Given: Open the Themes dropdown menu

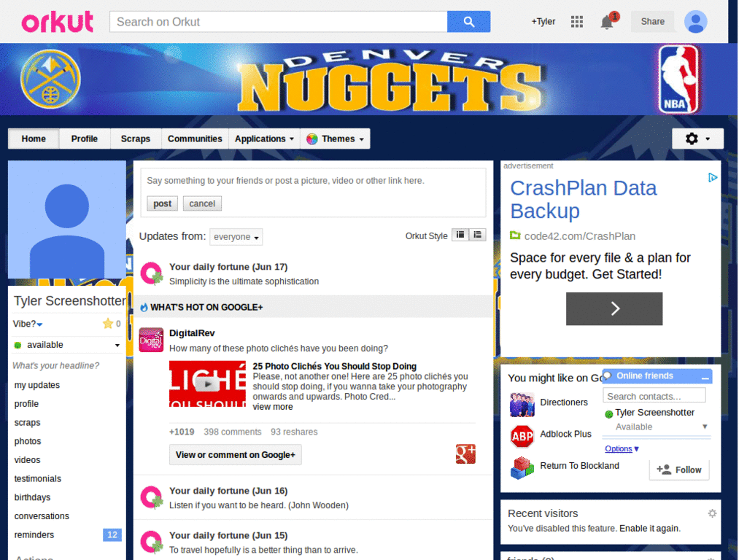Looking at the screenshot, I should click(x=335, y=139).
